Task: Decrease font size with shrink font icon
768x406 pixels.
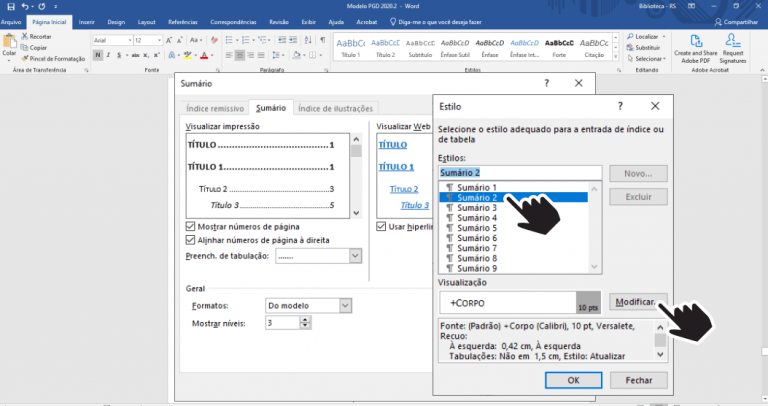Action: pyautogui.click(x=180, y=40)
